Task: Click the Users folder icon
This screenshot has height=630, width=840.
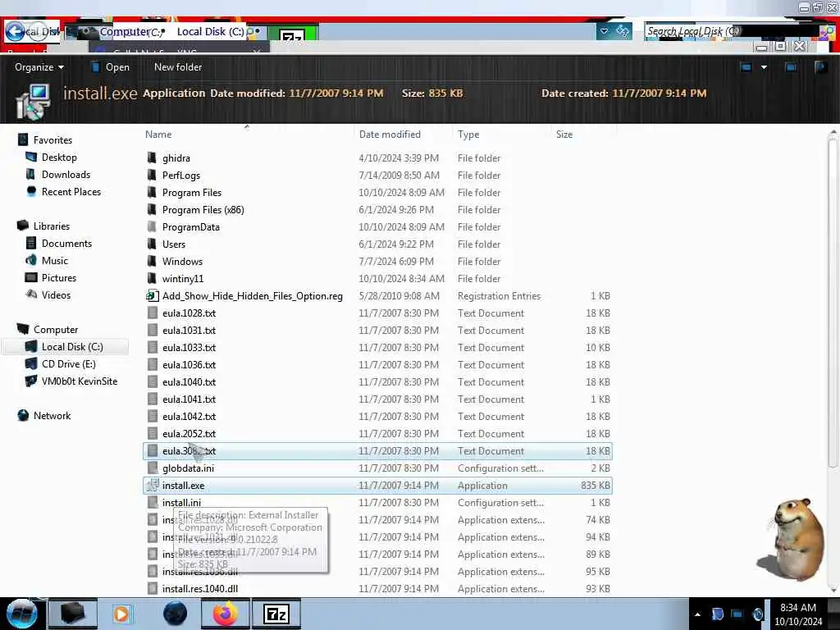Action: point(152,244)
